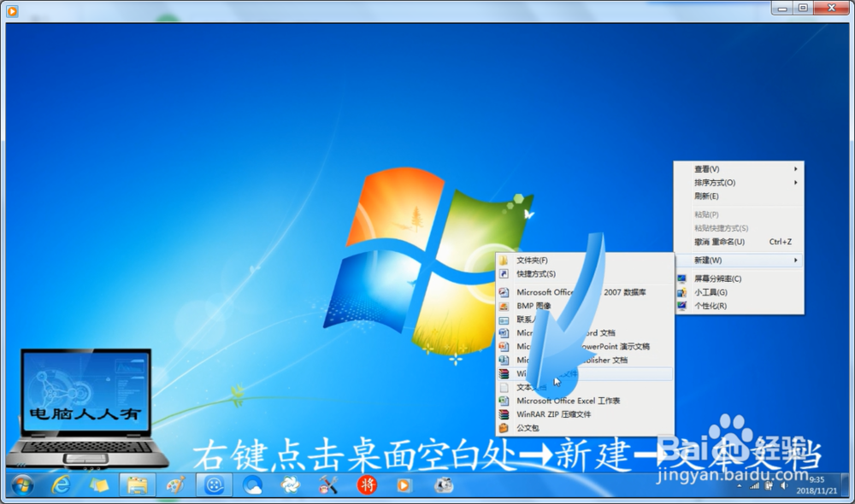855x504 pixels.
Task: Open the blue film-reel taskbar app
Action: tap(215, 485)
